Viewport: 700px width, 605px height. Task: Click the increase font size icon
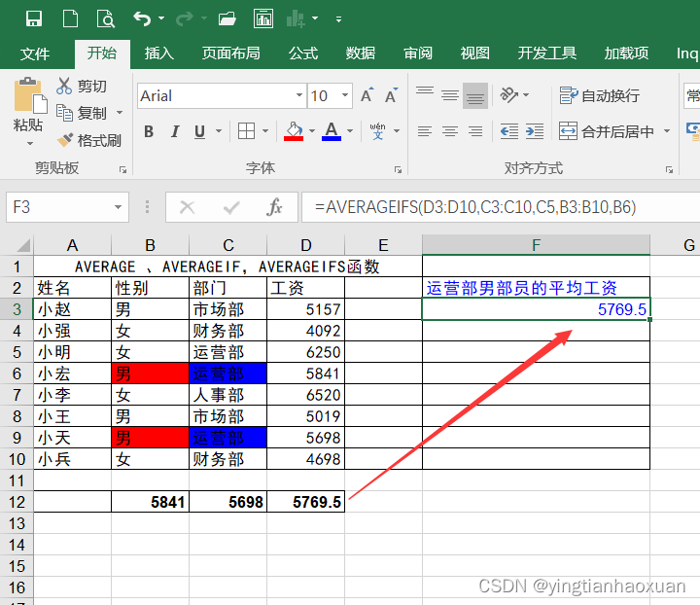(367, 95)
